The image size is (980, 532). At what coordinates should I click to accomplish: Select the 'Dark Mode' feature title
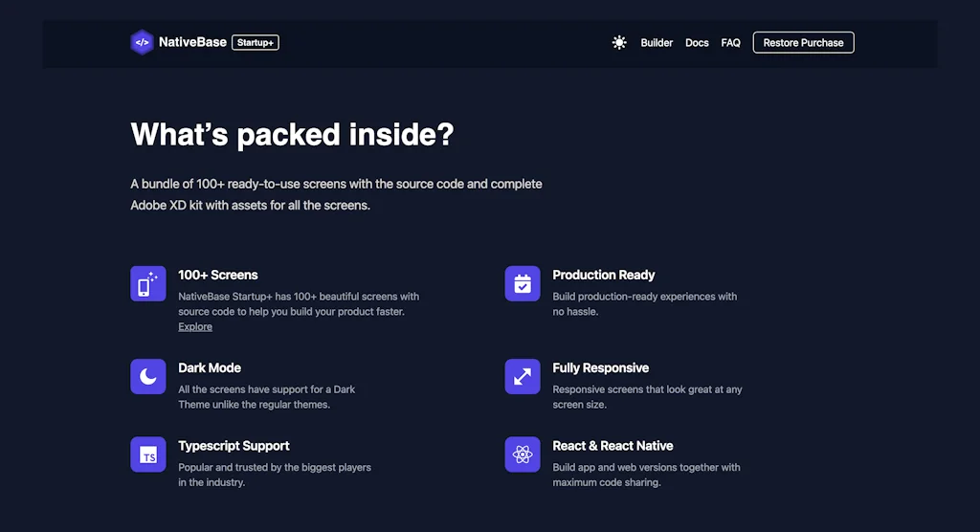pos(210,368)
